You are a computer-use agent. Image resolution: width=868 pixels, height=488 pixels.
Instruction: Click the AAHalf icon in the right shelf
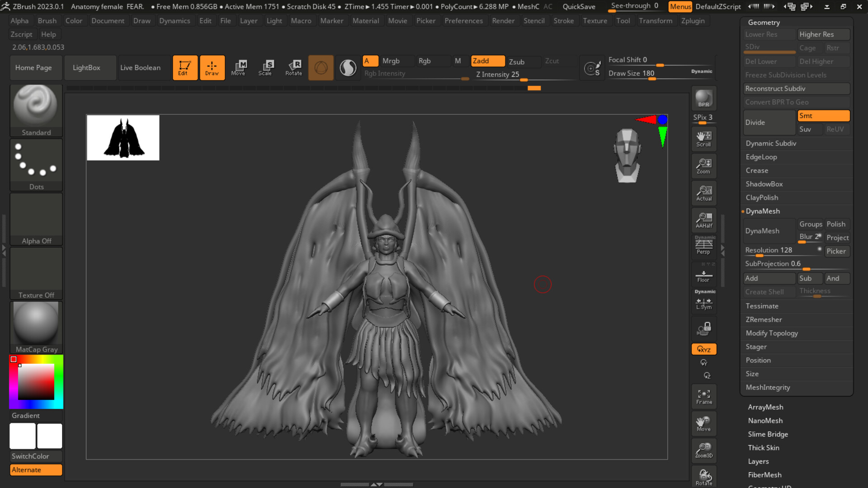tap(703, 220)
